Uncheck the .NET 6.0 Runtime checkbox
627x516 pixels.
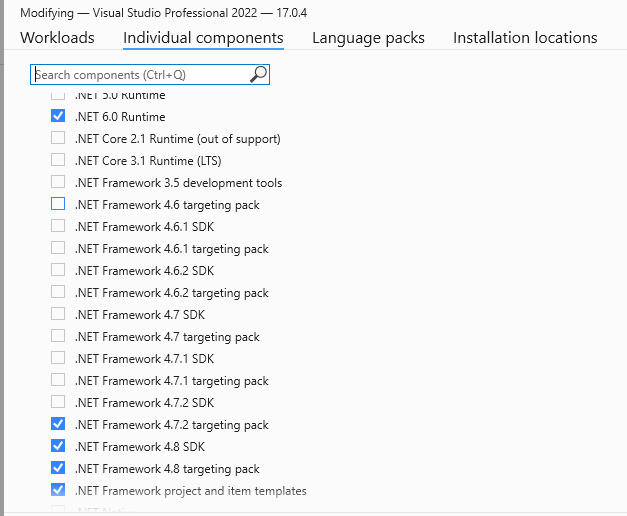58,117
